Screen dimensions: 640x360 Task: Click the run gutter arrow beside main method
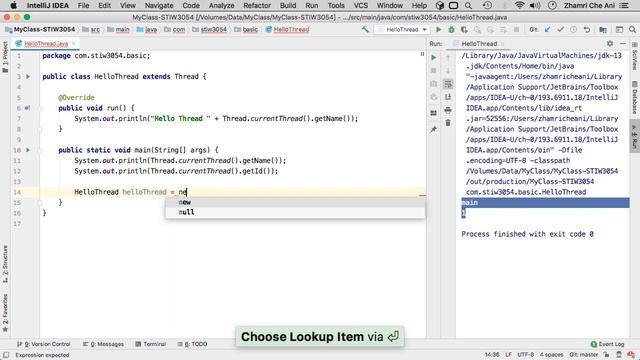tap(28, 150)
